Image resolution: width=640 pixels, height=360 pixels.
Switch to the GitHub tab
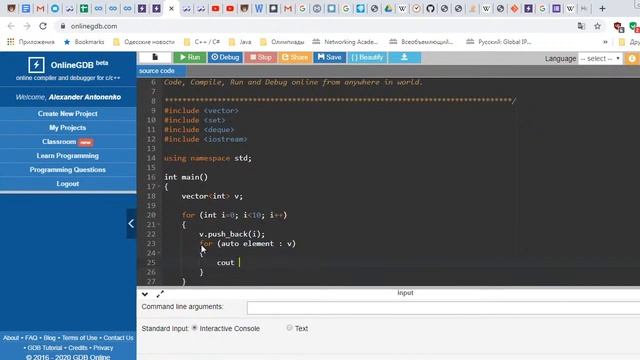click(430, 8)
